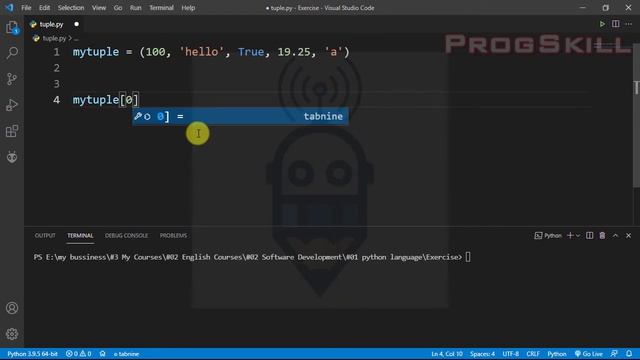Open the new terminal launch profile dropdown
The width and height of the screenshot is (640, 360).
(578, 236)
